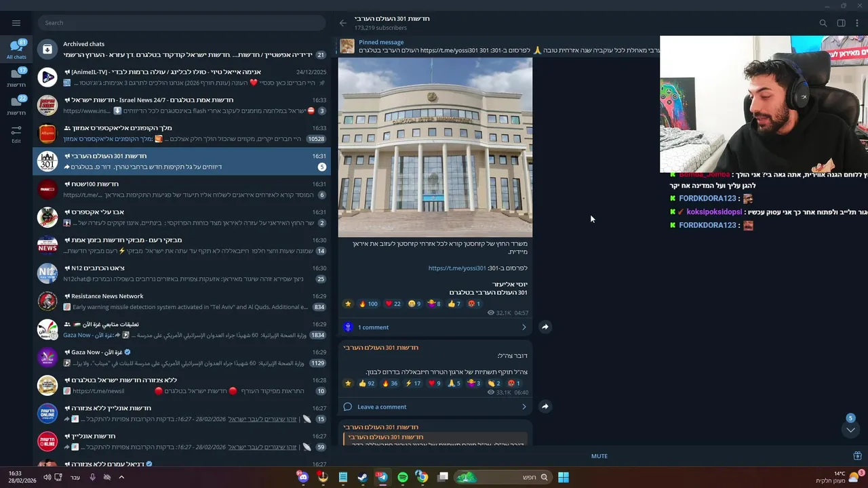The image size is (868, 488).
Task: Open the Gaza Now verified channel
Action: pos(182,357)
